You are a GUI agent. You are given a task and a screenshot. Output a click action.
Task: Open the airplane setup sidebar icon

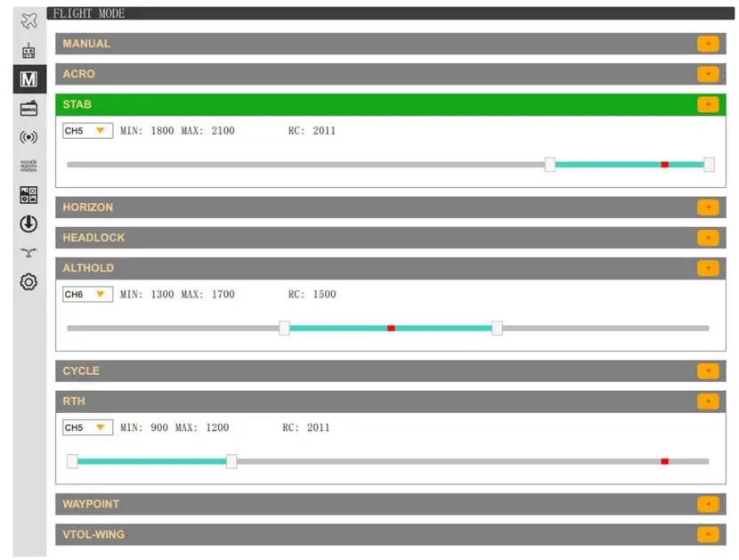pos(28,21)
